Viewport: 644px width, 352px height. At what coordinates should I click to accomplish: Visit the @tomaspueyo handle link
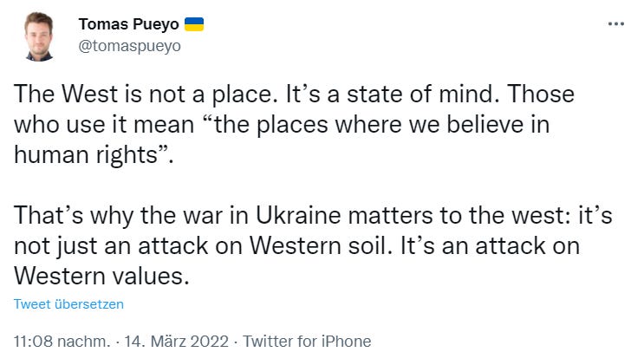click(x=129, y=46)
